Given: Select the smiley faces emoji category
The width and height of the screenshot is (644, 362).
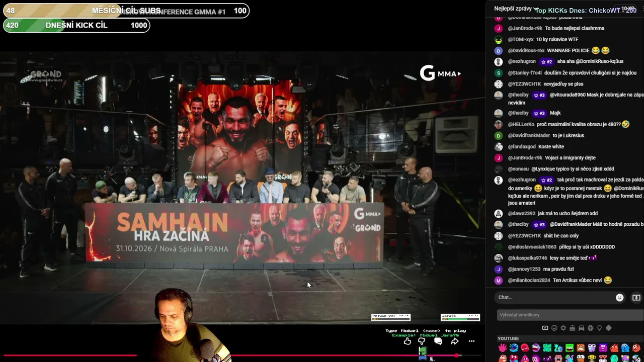Looking at the screenshot, I should coord(554,328).
